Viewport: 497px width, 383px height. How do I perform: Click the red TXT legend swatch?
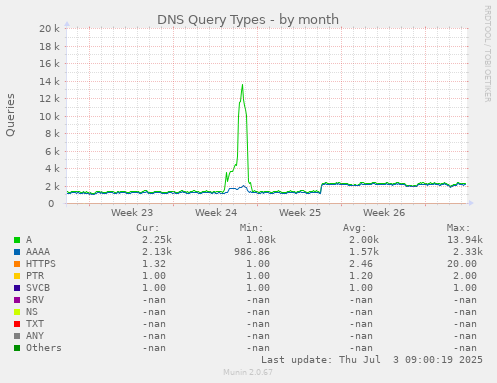[x=17, y=324]
